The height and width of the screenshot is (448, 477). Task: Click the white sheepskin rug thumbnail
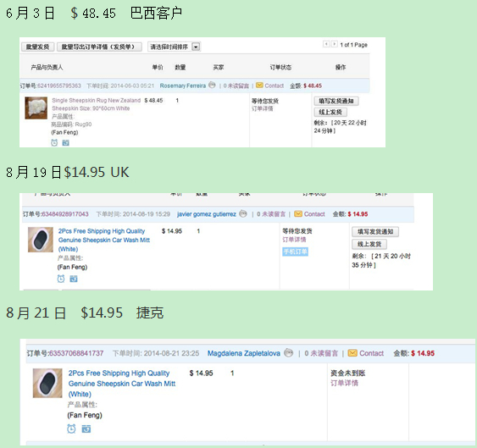36,108
